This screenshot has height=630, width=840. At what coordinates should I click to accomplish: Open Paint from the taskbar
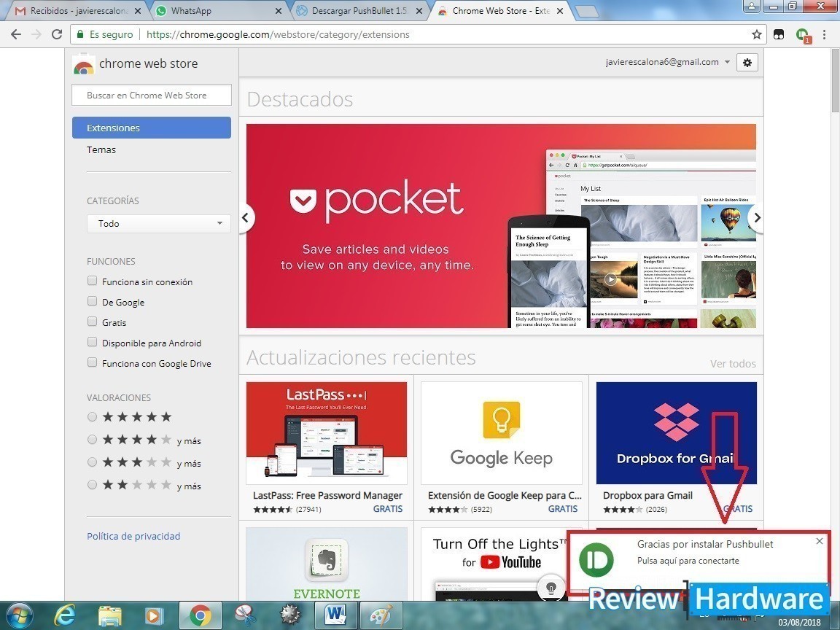(x=381, y=615)
